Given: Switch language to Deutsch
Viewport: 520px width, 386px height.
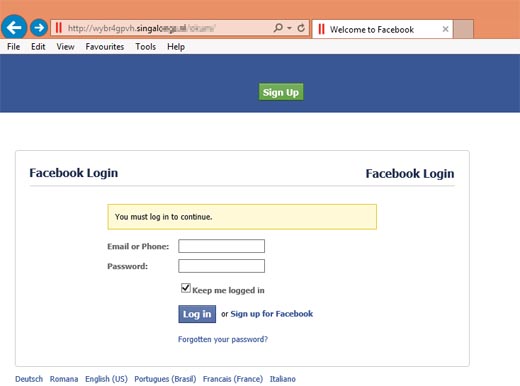Looking at the screenshot, I should [x=29, y=379].
